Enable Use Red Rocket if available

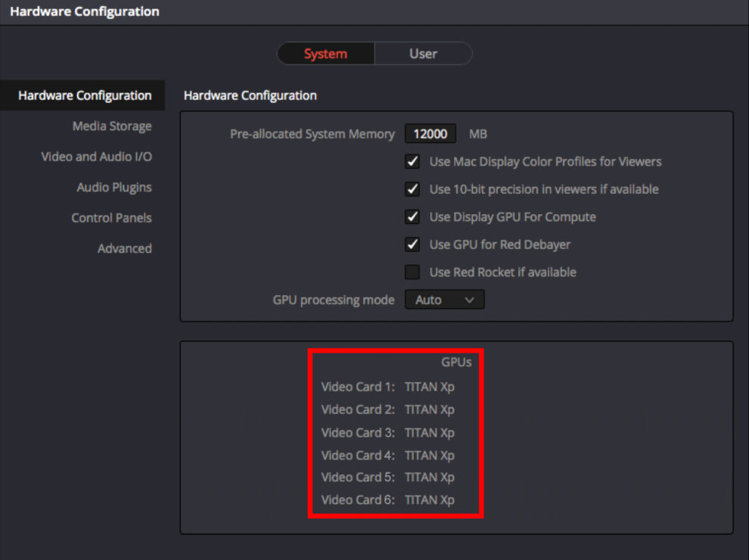point(412,272)
